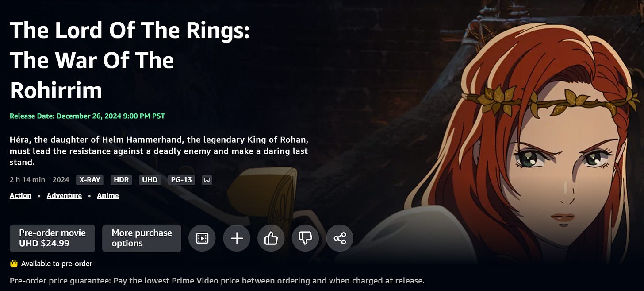Image resolution: width=644 pixels, height=291 pixels.
Task: Click the HDR badge
Action: [x=121, y=180]
